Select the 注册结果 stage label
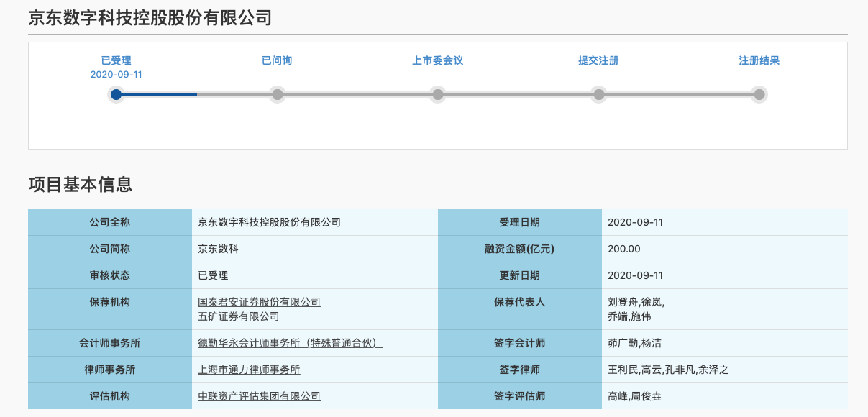The image size is (868, 417). click(x=759, y=61)
